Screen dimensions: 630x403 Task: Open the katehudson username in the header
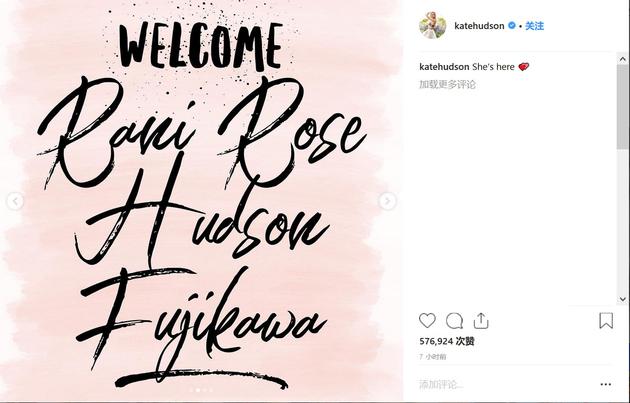pos(479,26)
